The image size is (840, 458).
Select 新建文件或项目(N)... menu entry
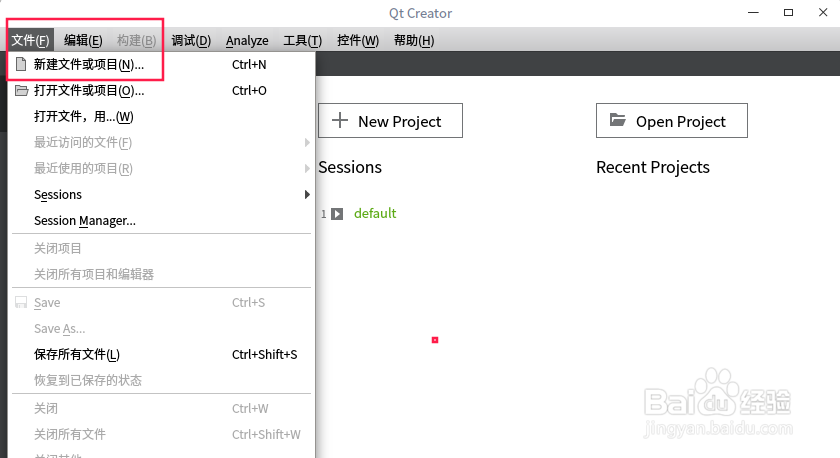[x=89, y=64]
